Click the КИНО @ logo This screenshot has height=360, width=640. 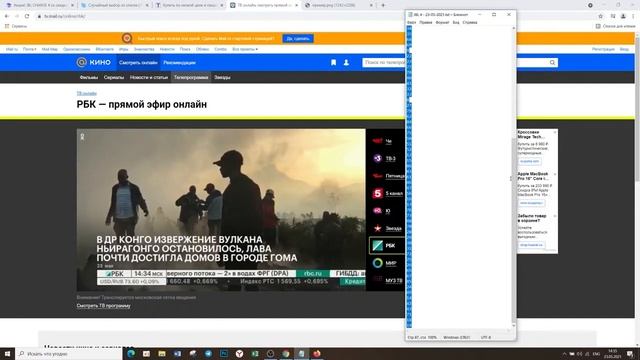(x=93, y=62)
